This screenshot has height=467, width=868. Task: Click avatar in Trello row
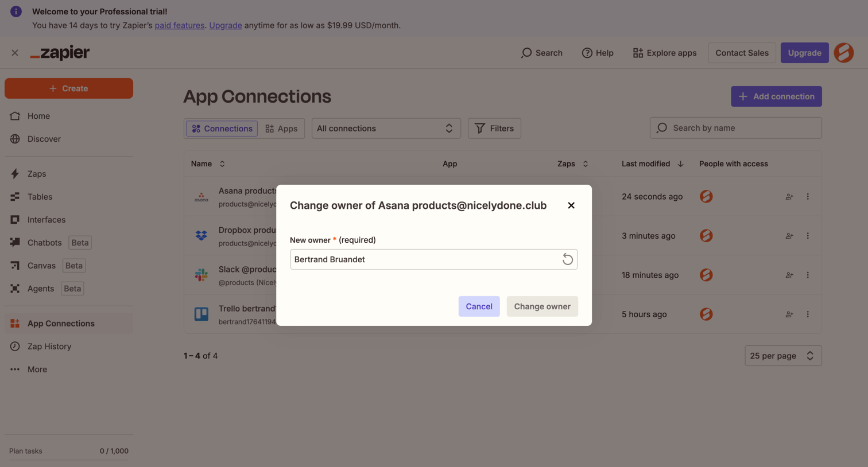coord(706,314)
